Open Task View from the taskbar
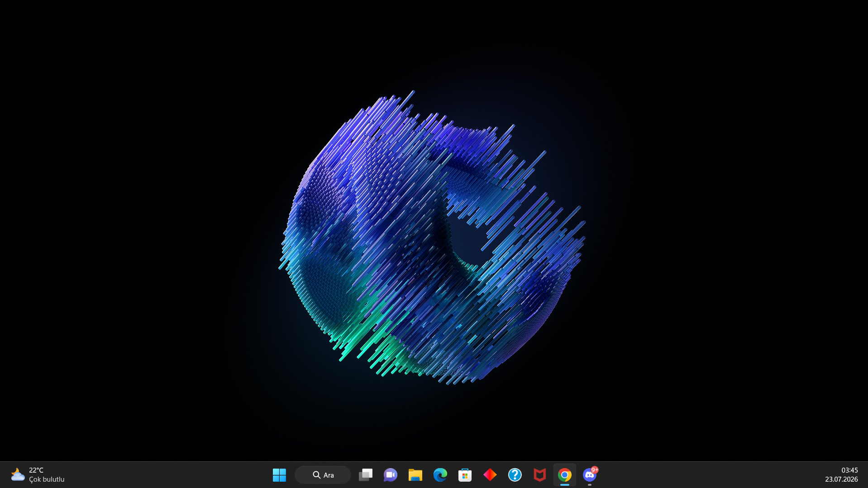Viewport: 868px width, 488px height. (366, 475)
